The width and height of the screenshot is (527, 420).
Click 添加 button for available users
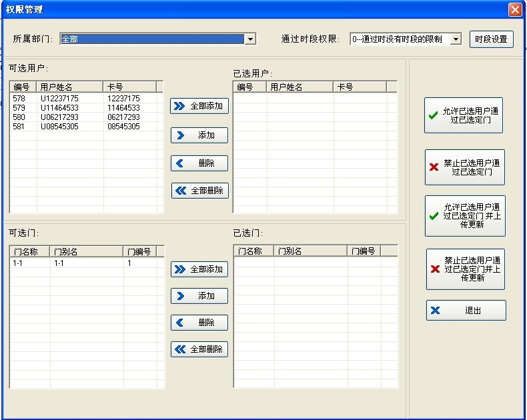(199, 135)
